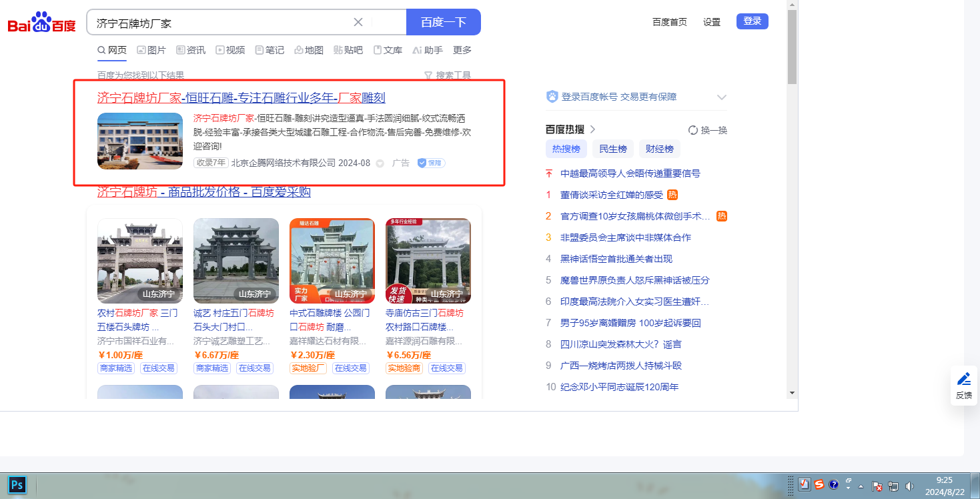Open product image of 诚艺 村庄五门石牌坊
The height and width of the screenshot is (499, 980).
pyautogui.click(x=236, y=261)
